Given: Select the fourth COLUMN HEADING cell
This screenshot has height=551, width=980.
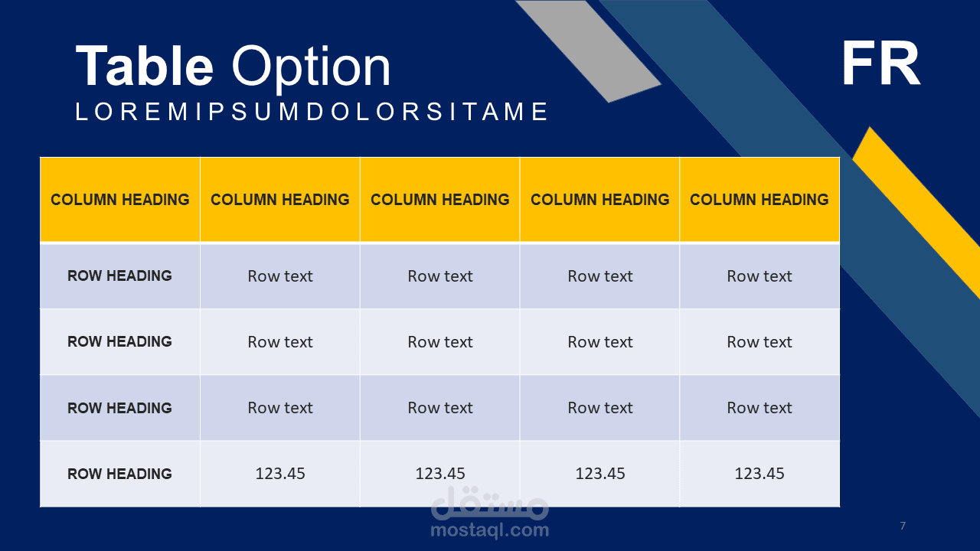Looking at the screenshot, I should [599, 200].
